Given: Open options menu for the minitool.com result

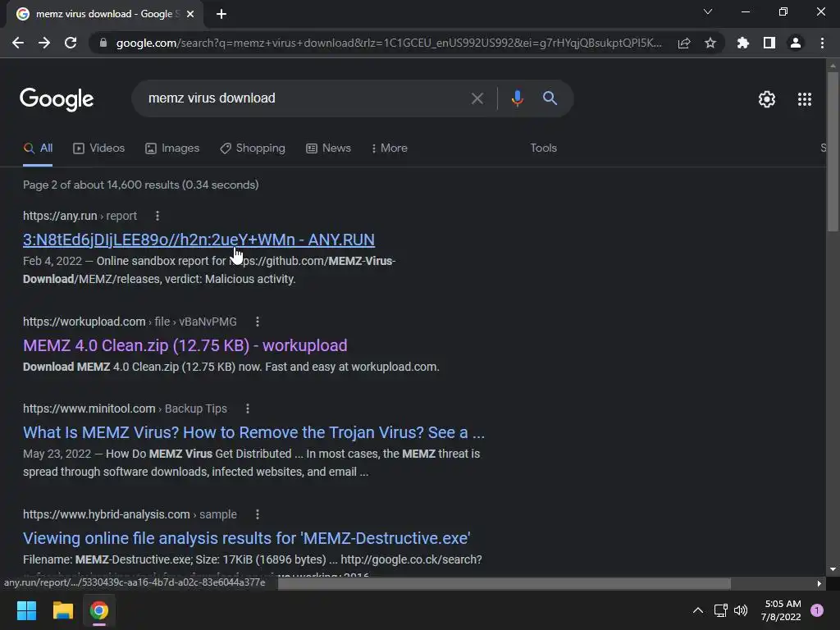Looking at the screenshot, I should [248, 409].
